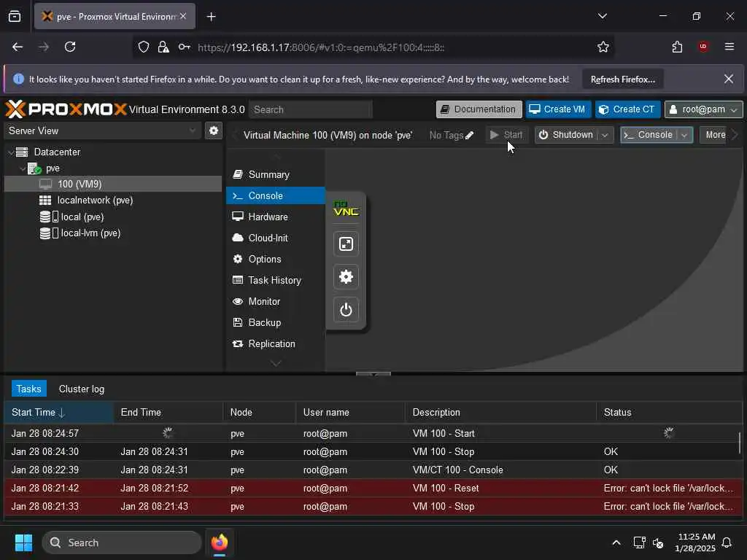The height and width of the screenshot is (560, 747).
Task: Close the pve Proxmox browser tab
Action: pos(183,16)
